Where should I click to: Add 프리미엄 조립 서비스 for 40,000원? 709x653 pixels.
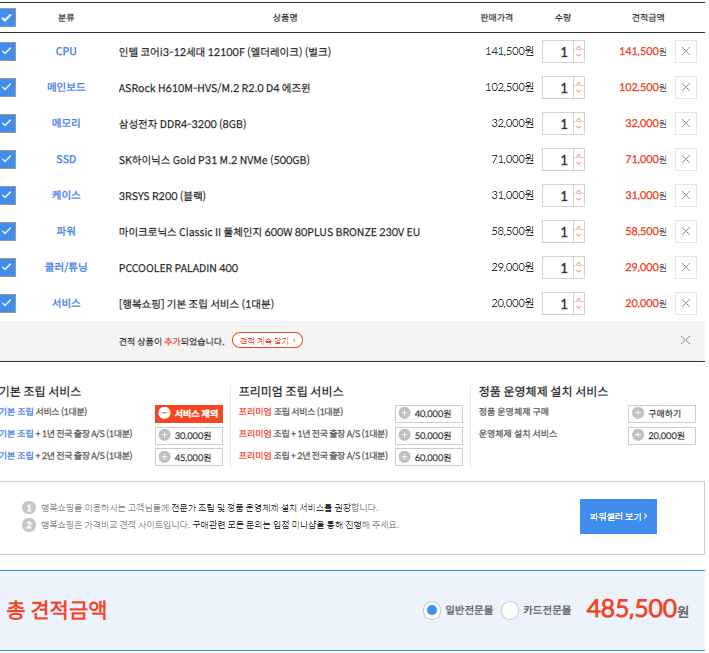[x=429, y=413]
